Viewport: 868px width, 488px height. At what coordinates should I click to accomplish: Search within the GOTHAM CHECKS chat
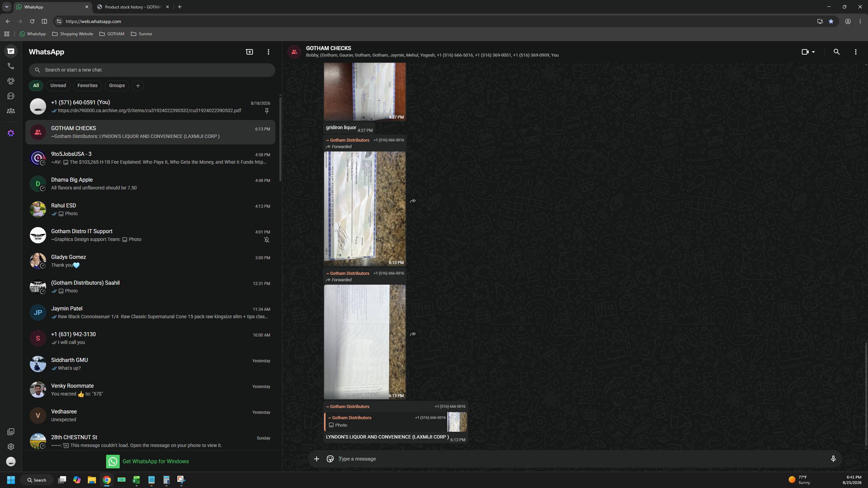tap(836, 52)
